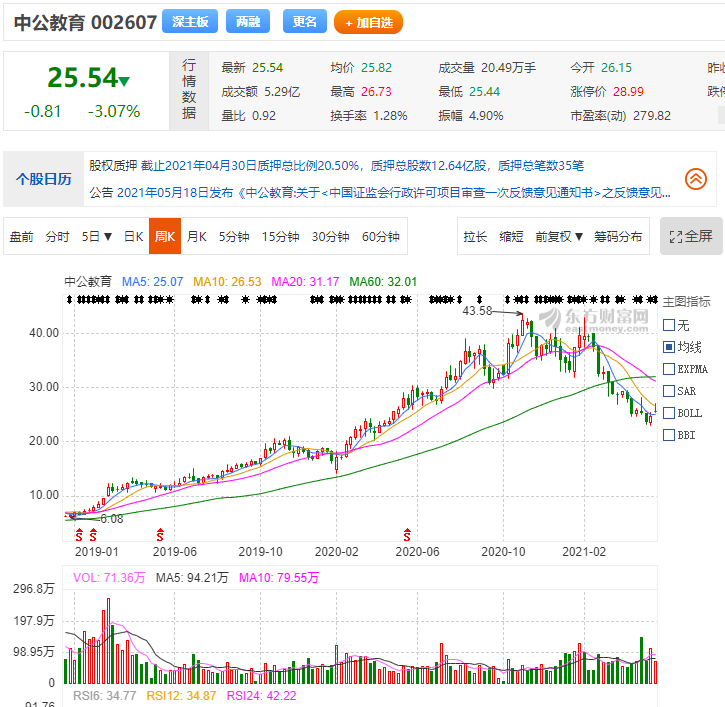725x707 pixels.
Task: Select the 周K weekly chart tab
Action: 165,236
